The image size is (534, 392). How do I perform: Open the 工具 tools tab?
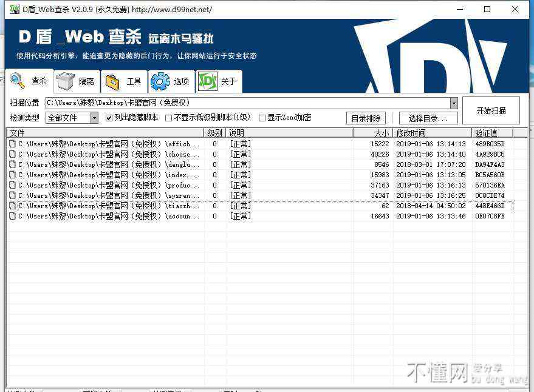point(125,82)
